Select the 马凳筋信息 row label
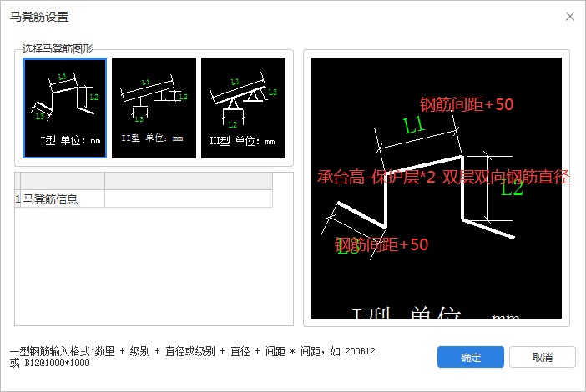 pos(63,199)
